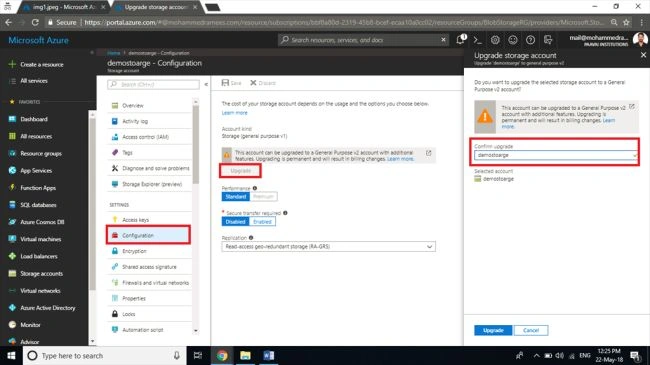Click Home breadcrumb link

(x=113, y=53)
